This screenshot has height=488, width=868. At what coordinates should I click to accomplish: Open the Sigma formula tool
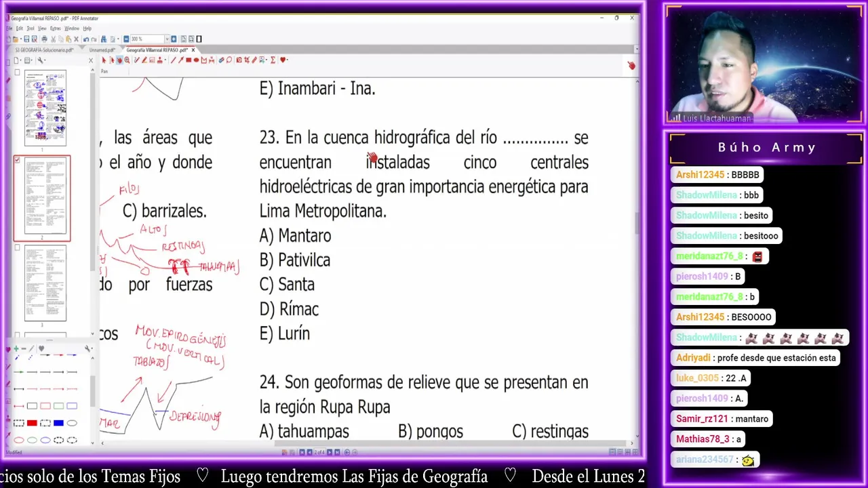[273, 60]
